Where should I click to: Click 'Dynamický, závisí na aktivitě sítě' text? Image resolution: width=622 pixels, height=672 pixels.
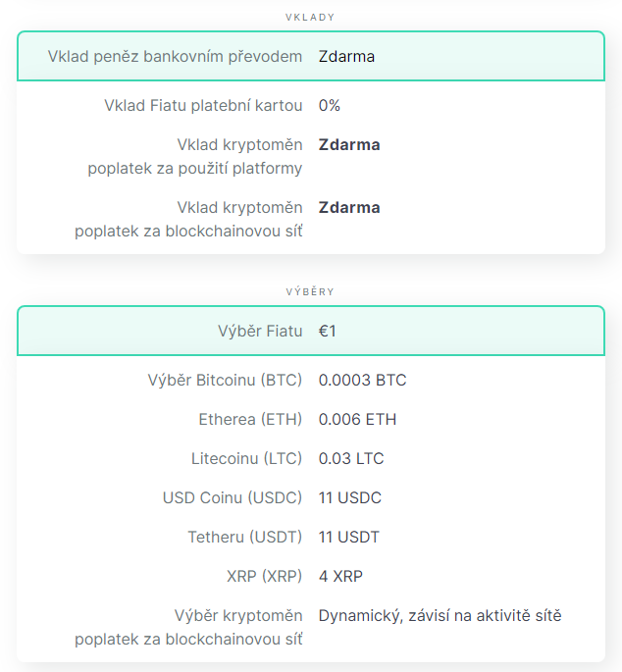(x=440, y=615)
